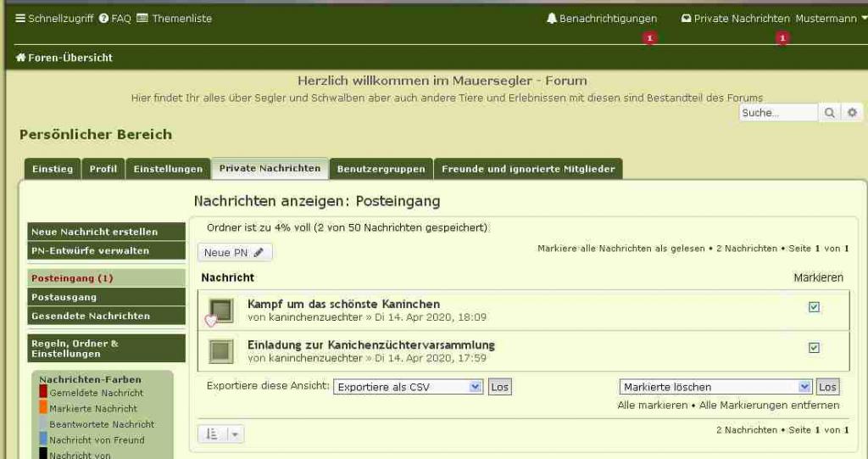Screen dimensions: 868x459
Task: Click the FAQ question mark icon
Action: pyautogui.click(x=103, y=19)
